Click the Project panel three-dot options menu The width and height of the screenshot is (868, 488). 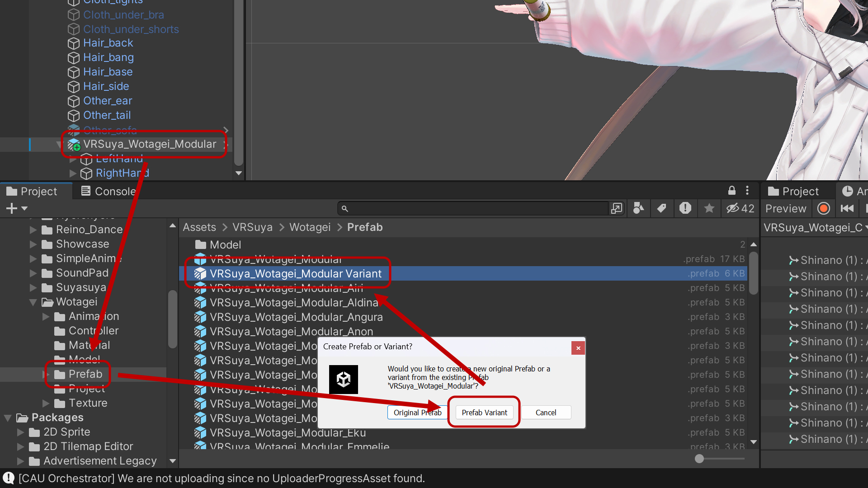tap(747, 191)
